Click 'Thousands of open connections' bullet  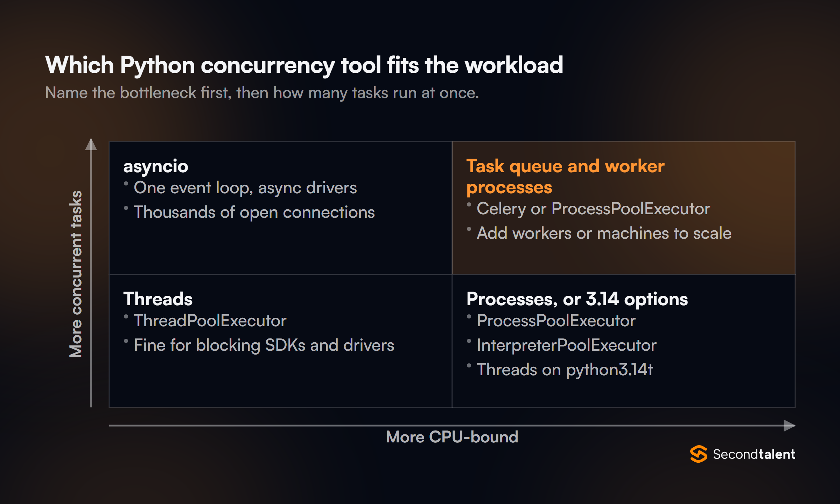(254, 212)
